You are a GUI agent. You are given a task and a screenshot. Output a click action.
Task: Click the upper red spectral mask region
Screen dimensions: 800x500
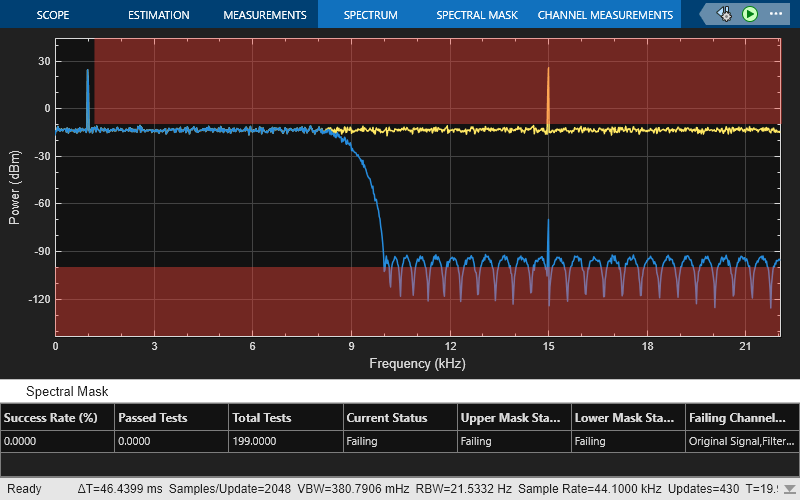[x=437, y=81]
